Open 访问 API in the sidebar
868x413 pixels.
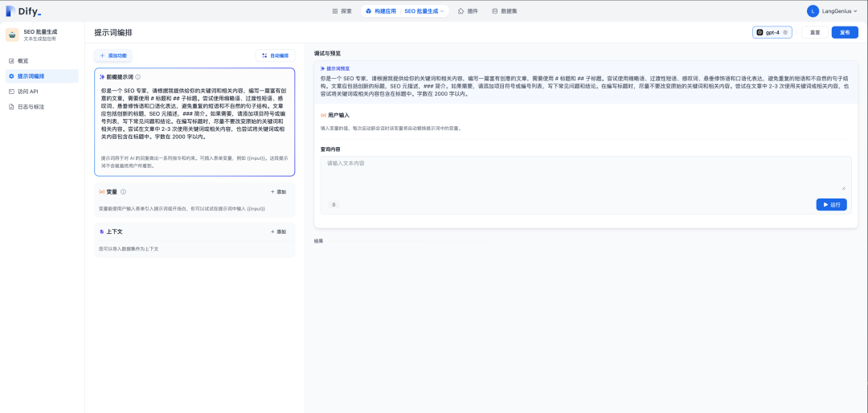43,92
